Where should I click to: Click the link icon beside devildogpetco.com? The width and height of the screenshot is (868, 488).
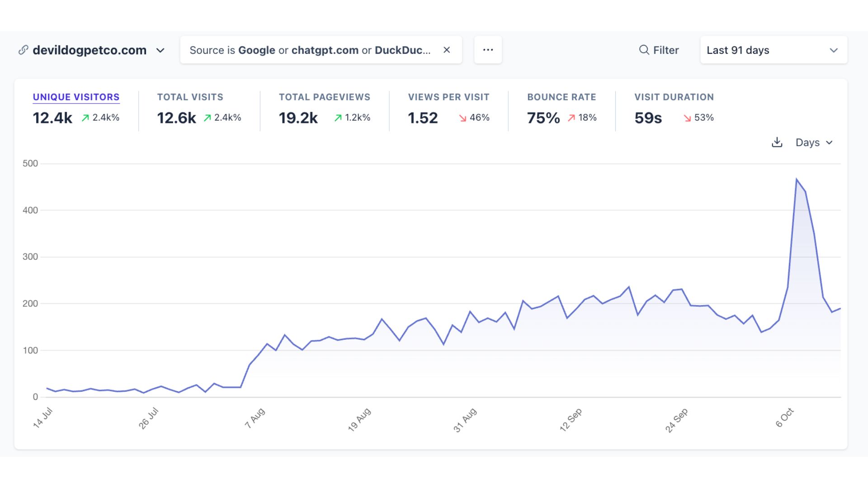[23, 50]
